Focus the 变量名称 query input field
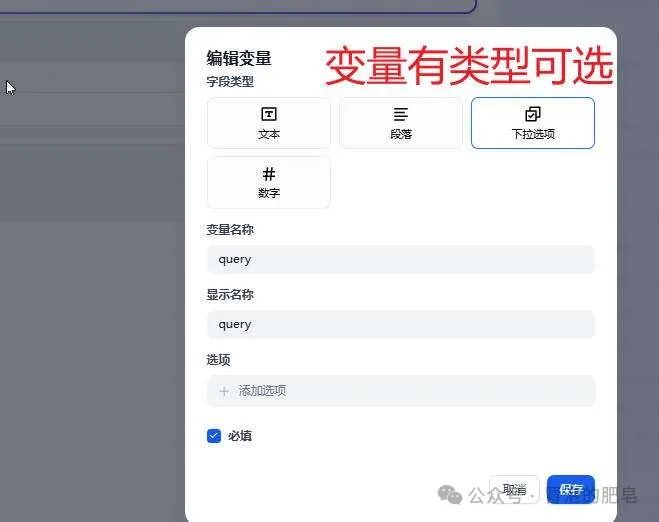Image resolution: width=659 pixels, height=522 pixels. [400, 259]
